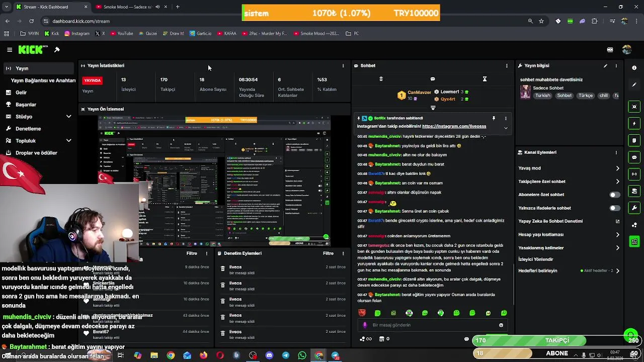Click the pin icon beside Kick logo
The image size is (644, 362).
57,50
